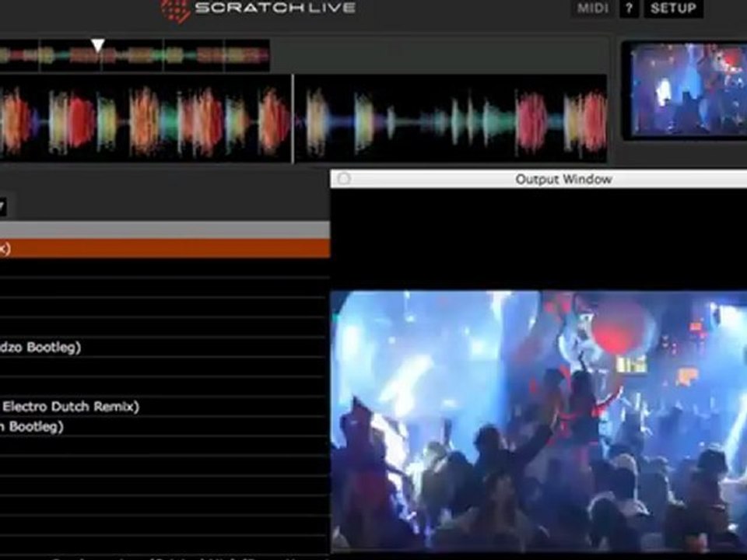This screenshot has width=747, height=560.
Task: Select the track ending in "dzo Bootleg)"
Action: pyautogui.click(x=165, y=347)
